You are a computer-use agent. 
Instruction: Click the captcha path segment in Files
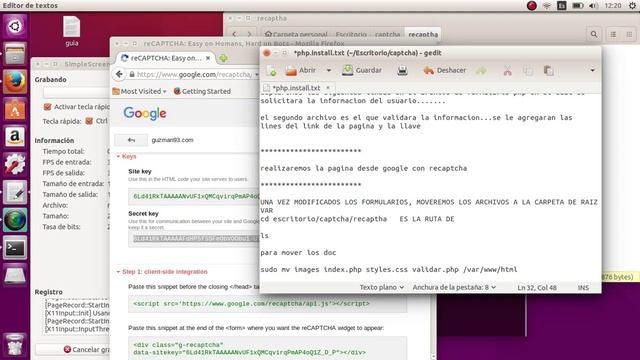(387, 34)
